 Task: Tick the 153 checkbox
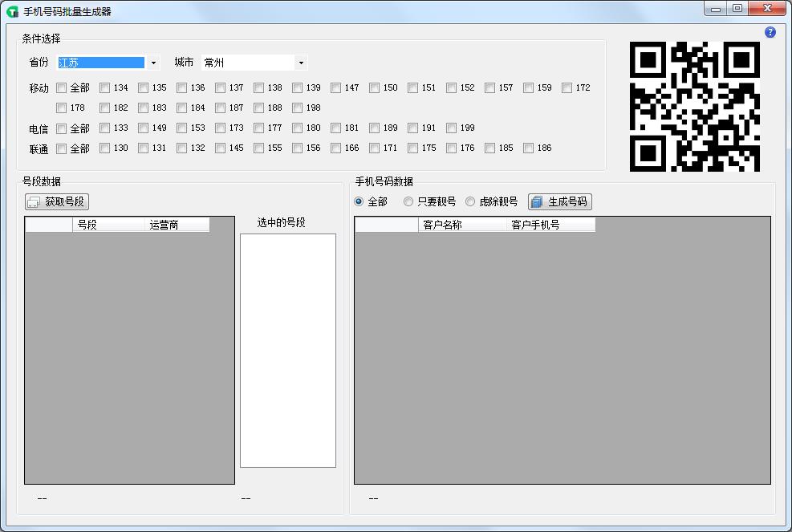(x=181, y=128)
